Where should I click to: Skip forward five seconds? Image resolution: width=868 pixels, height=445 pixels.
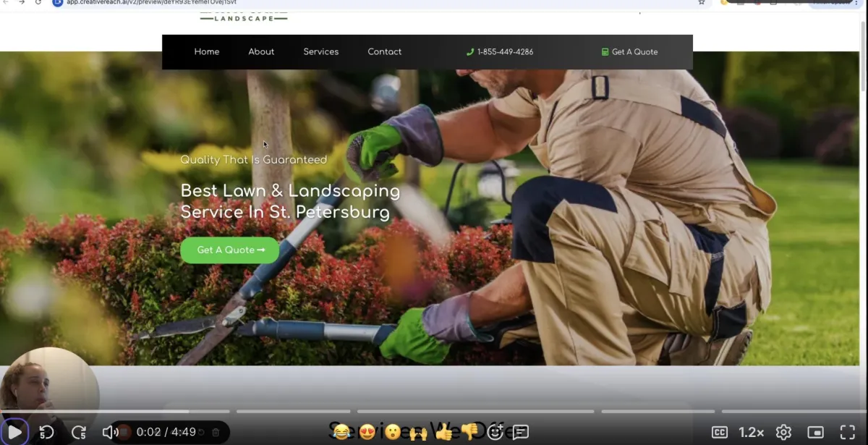[79, 433]
